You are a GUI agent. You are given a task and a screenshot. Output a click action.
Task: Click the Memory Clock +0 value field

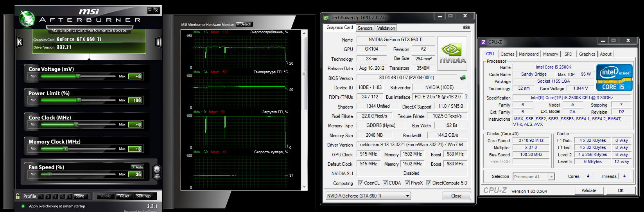click(x=135, y=149)
